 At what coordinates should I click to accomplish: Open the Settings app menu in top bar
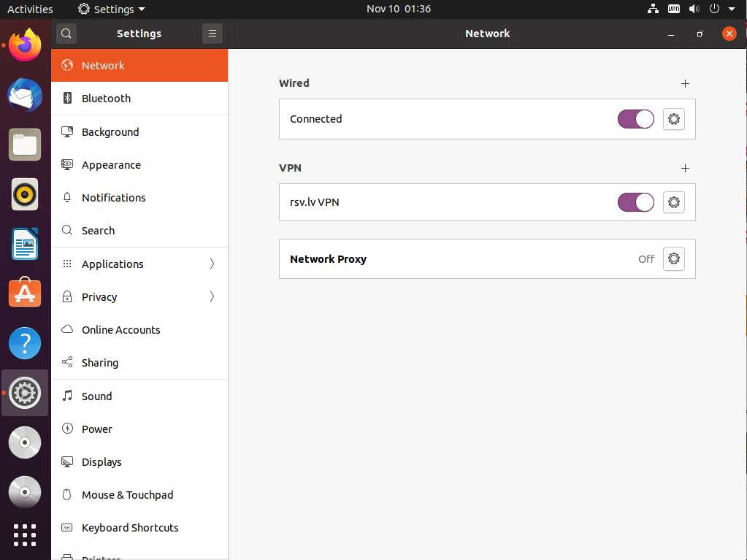point(112,9)
